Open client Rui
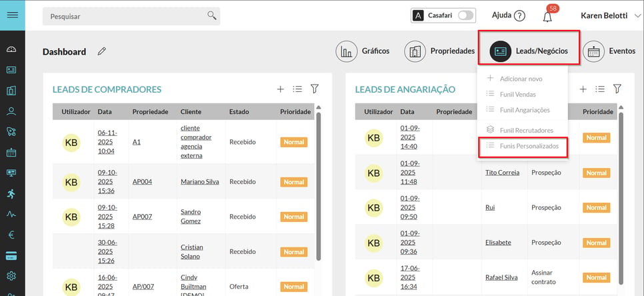 point(489,207)
